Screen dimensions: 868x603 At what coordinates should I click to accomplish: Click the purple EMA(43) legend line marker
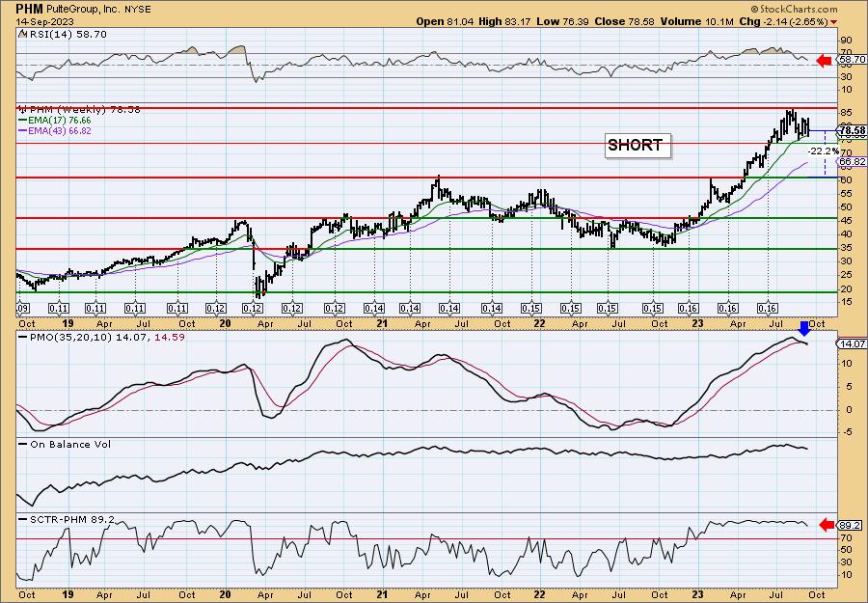pyautogui.click(x=23, y=131)
